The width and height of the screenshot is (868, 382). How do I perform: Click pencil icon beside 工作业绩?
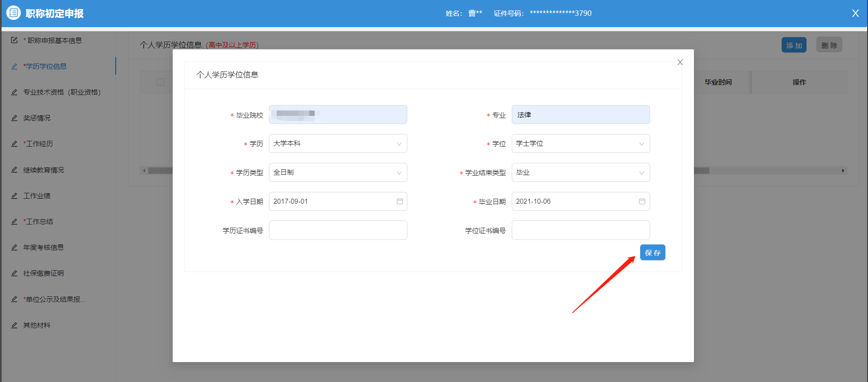click(x=14, y=196)
